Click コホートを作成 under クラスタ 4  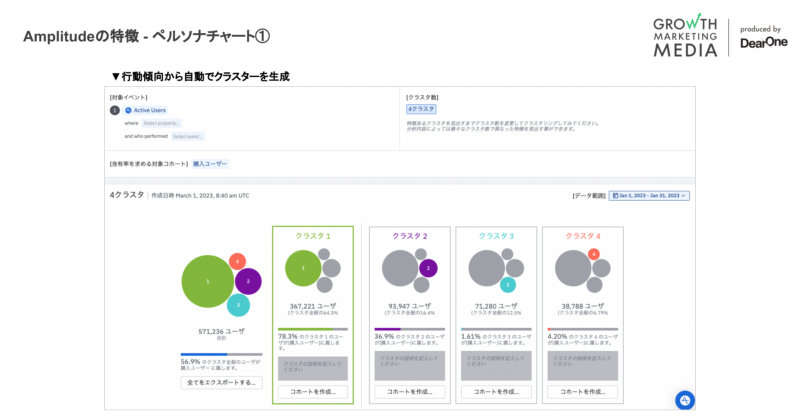pos(583,392)
